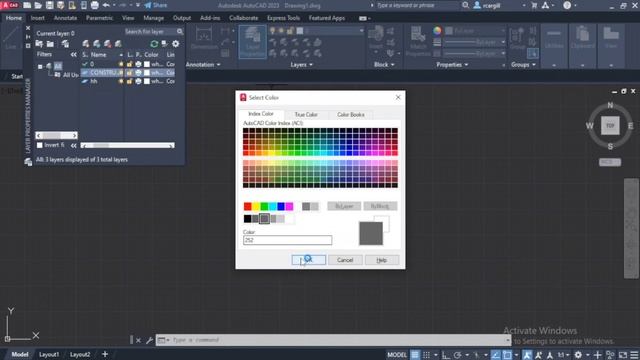Click the ByLayer button
The image size is (640, 360).
[344, 206]
